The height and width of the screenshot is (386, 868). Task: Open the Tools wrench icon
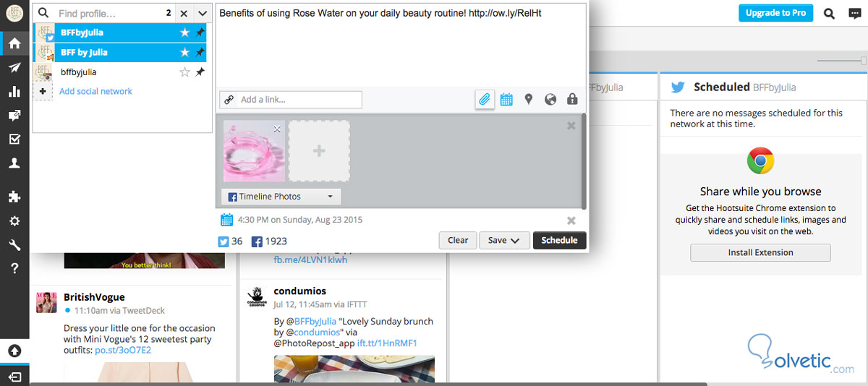pyautogui.click(x=14, y=244)
